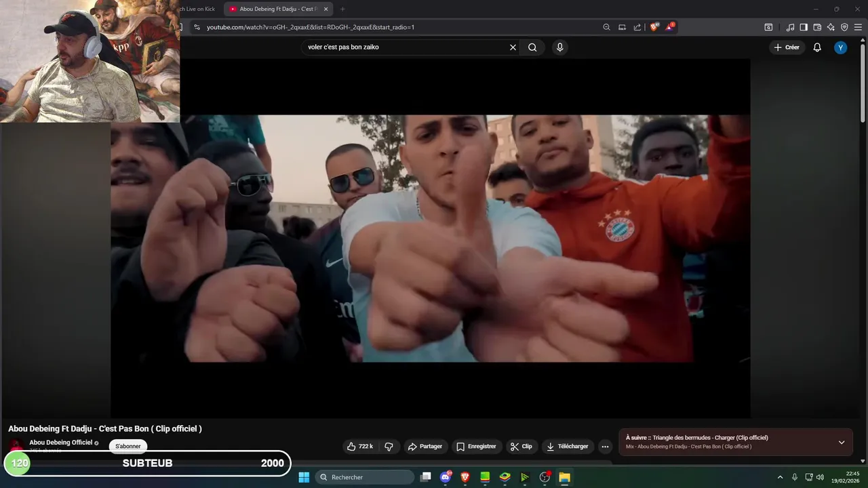Click the browser address bar URL
The height and width of the screenshot is (488, 868).
[310, 27]
